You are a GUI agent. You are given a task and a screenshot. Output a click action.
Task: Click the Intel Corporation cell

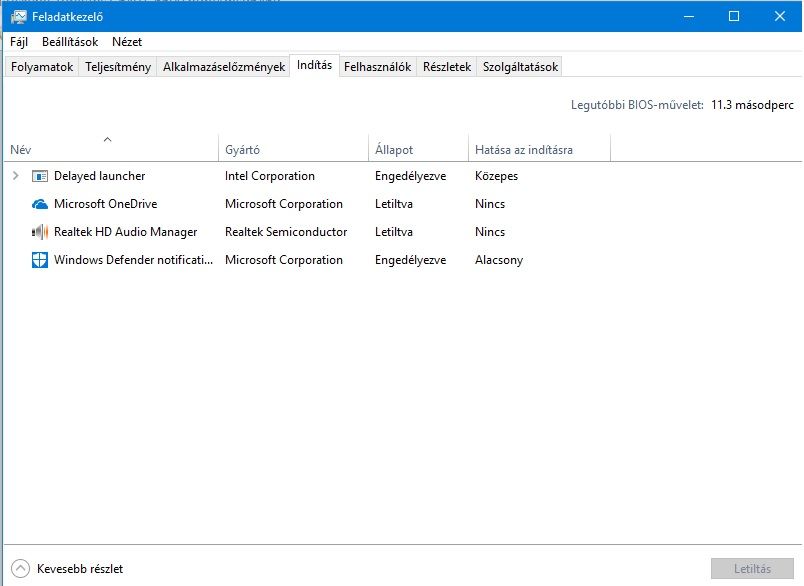tap(270, 176)
